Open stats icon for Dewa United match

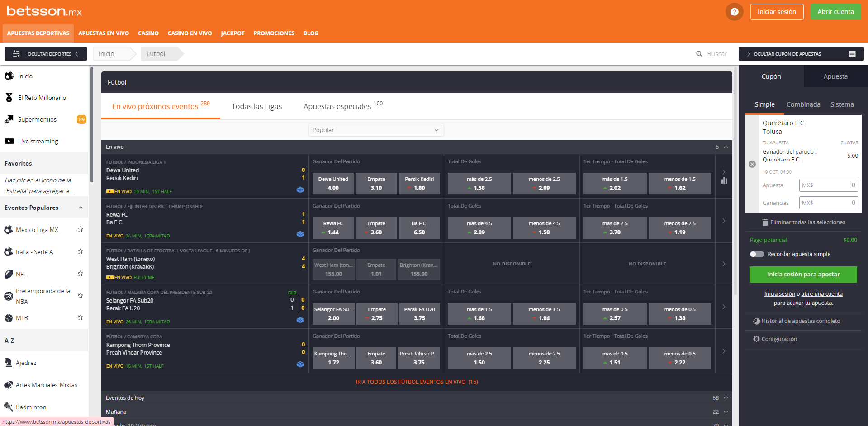pyautogui.click(x=300, y=190)
